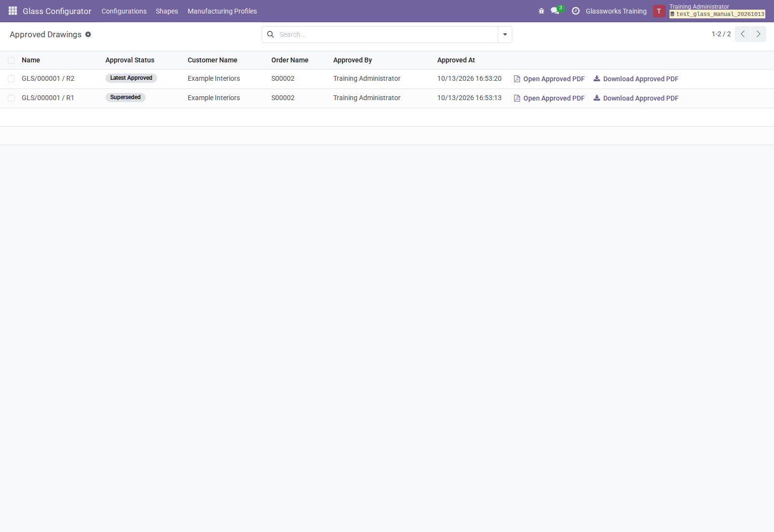Sort by the Name column header

coord(31,60)
